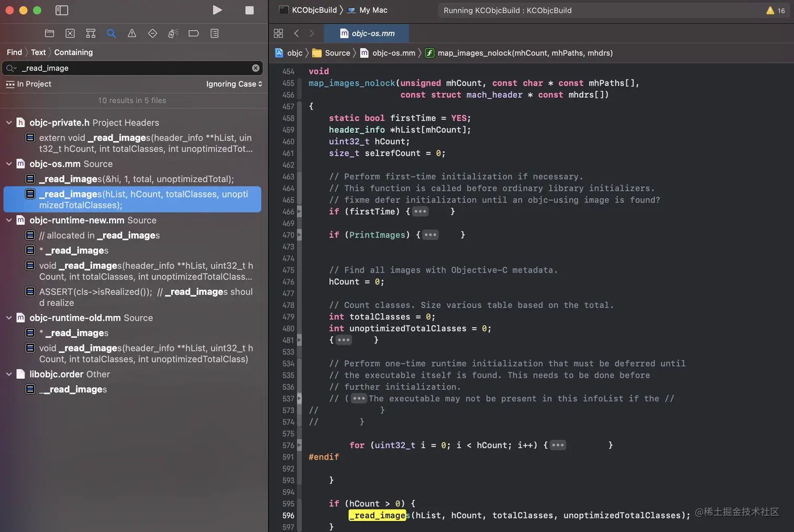
Task: Collapse objc-runtime-old.mm results group
Action: pos(9,318)
